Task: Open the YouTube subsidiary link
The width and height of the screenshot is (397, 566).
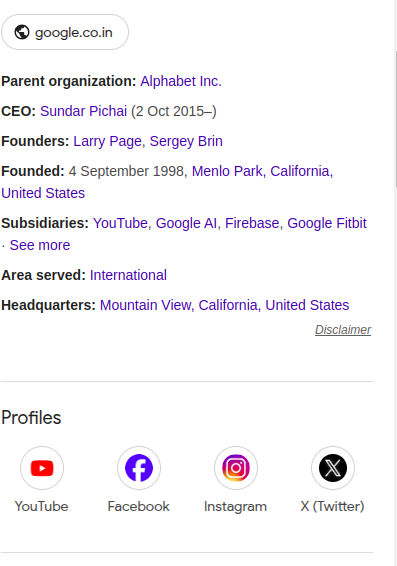Action: click(x=120, y=223)
